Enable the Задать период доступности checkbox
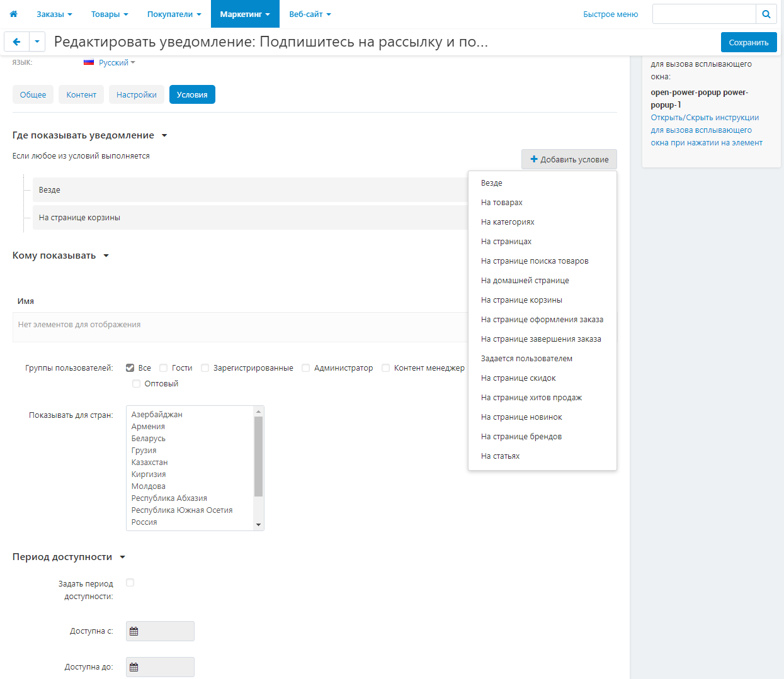This screenshot has width=784, height=679. pos(130,583)
